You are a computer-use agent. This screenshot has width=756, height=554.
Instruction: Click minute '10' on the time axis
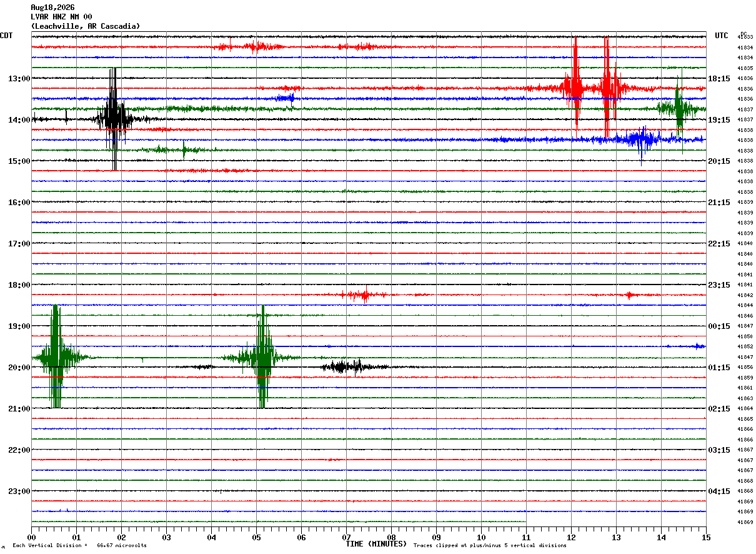(481, 537)
